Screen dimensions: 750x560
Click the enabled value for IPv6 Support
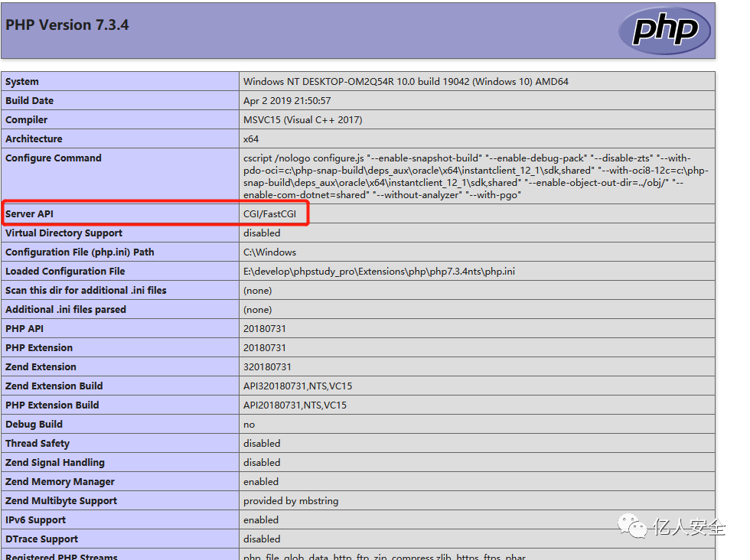261,519
